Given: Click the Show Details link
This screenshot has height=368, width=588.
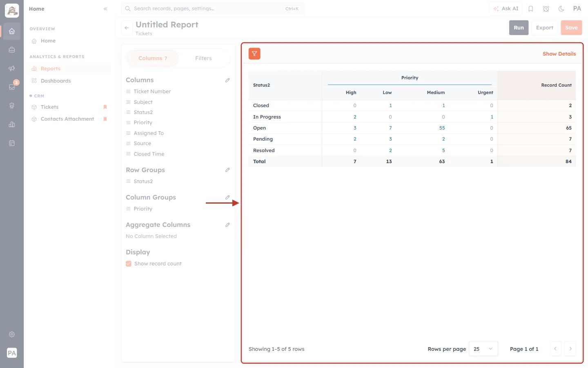Looking at the screenshot, I should [x=559, y=54].
